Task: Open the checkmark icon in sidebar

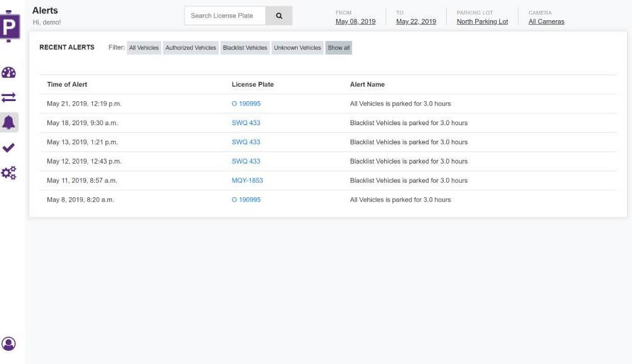Action: tap(8, 147)
